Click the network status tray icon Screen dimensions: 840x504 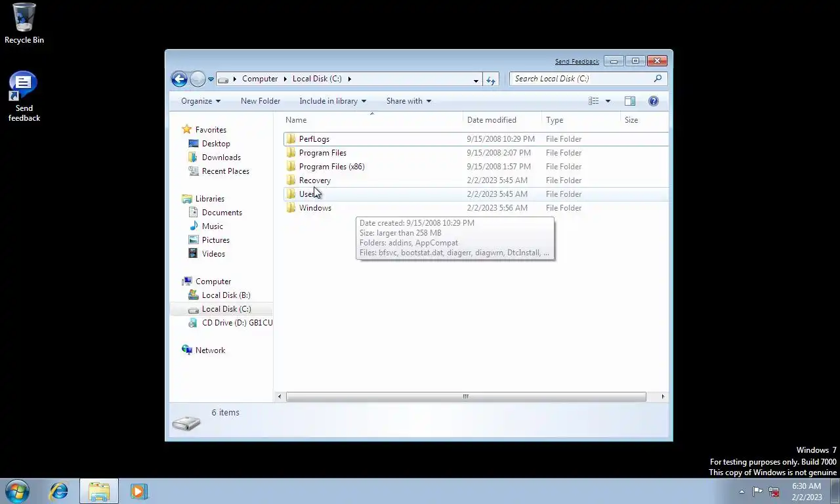[774, 492]
